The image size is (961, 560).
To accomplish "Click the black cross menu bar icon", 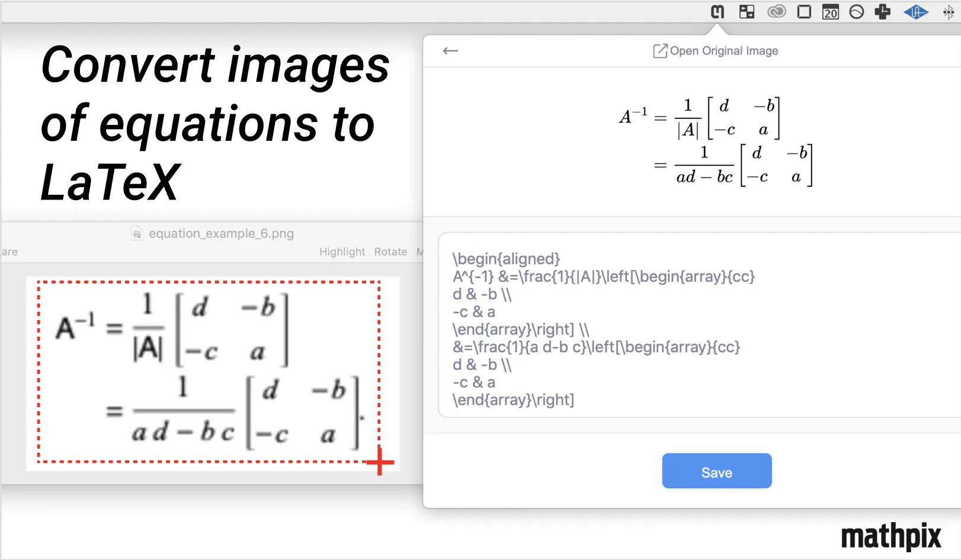I will (x=883, y=11).
